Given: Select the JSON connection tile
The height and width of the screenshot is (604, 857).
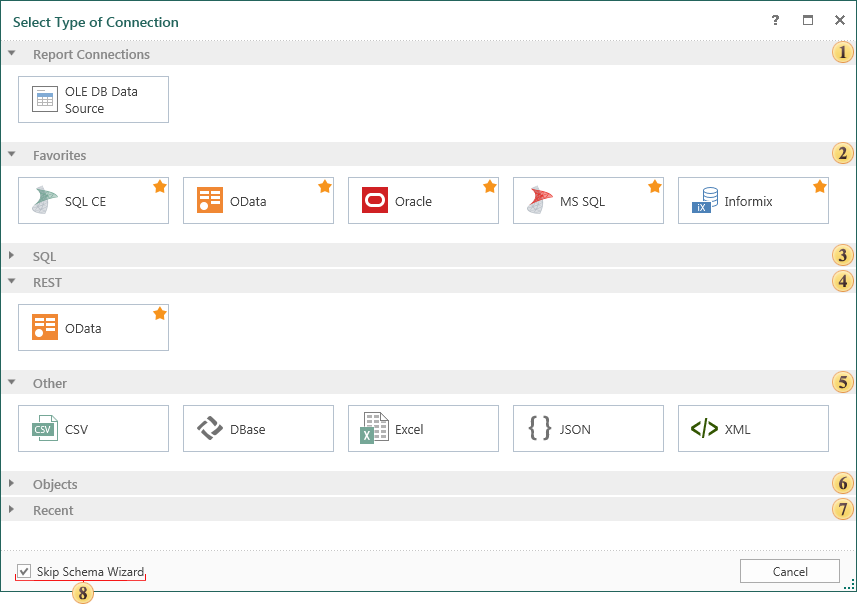Looking at the screenshot, I should point(588,429).
